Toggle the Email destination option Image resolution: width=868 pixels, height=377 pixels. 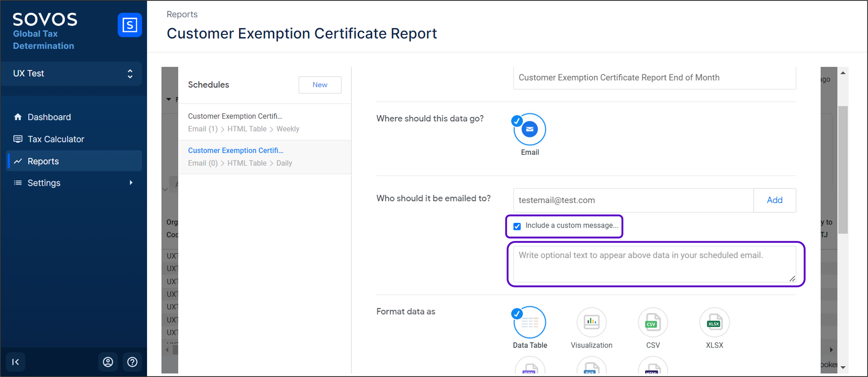(x=530, y=129)
